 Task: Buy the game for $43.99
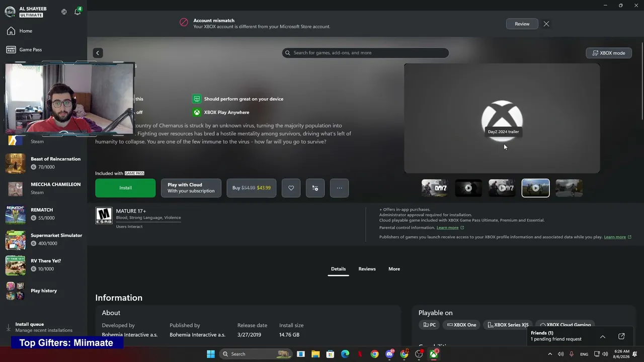point(252,188)
